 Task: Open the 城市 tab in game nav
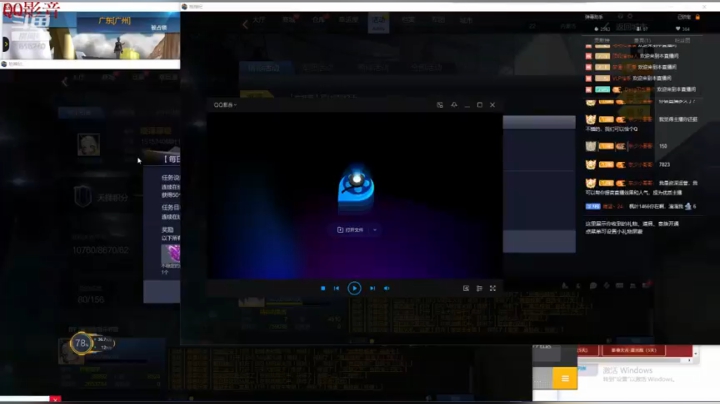(466, 20)
